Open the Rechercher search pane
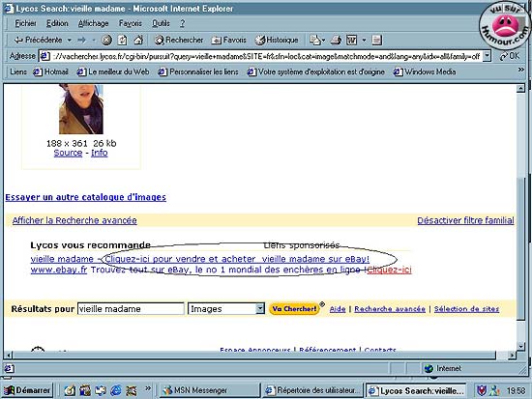 tap(179, 40)
